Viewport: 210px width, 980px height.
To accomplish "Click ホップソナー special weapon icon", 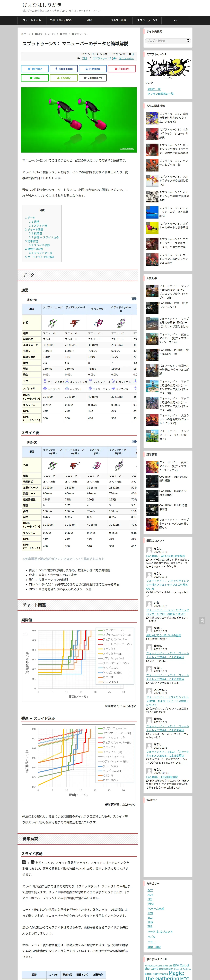I will tap(67, 389).
